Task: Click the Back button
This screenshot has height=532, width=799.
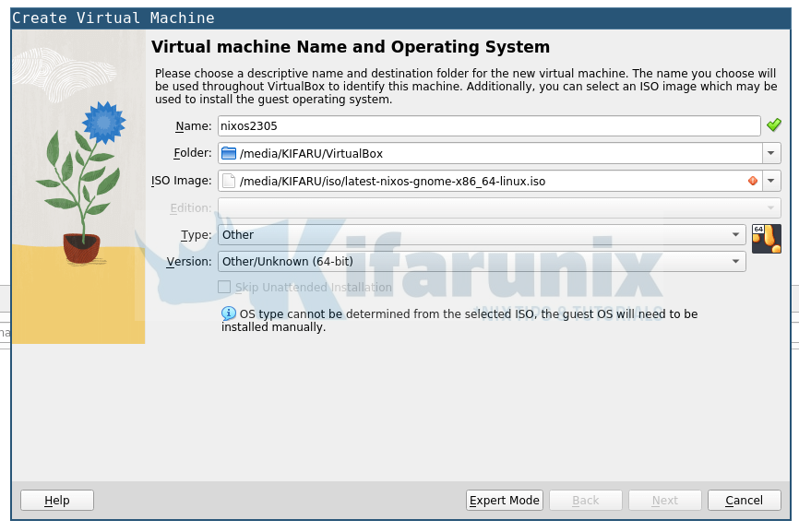Action: pos(586,500)
